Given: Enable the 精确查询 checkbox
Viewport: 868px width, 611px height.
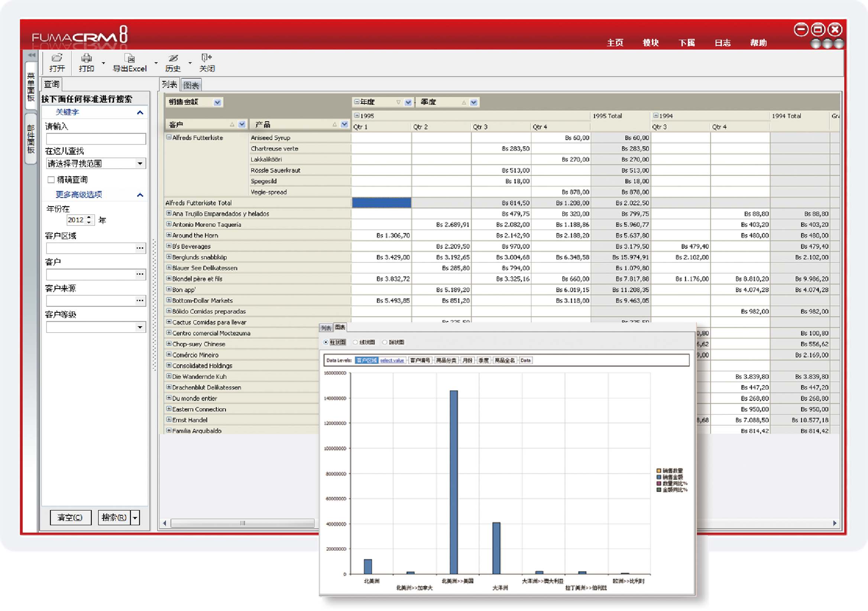Looking at the screenshot, I should 51,180.
